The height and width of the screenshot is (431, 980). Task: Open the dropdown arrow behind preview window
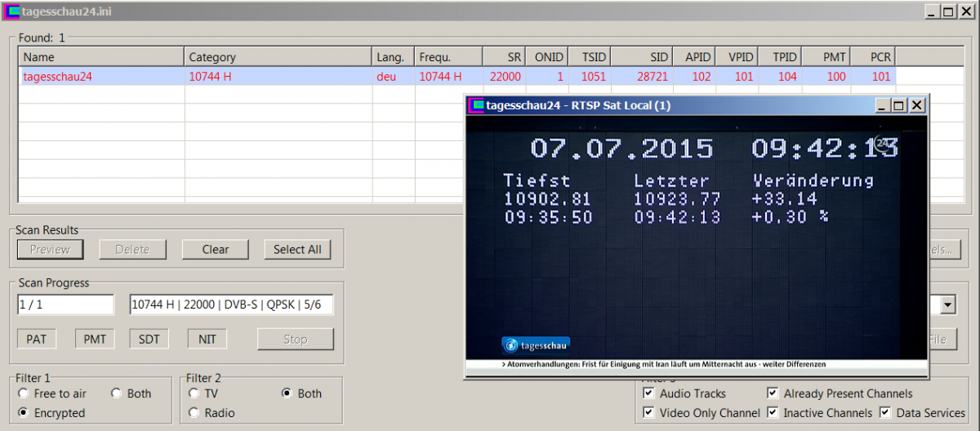point(947,305)
